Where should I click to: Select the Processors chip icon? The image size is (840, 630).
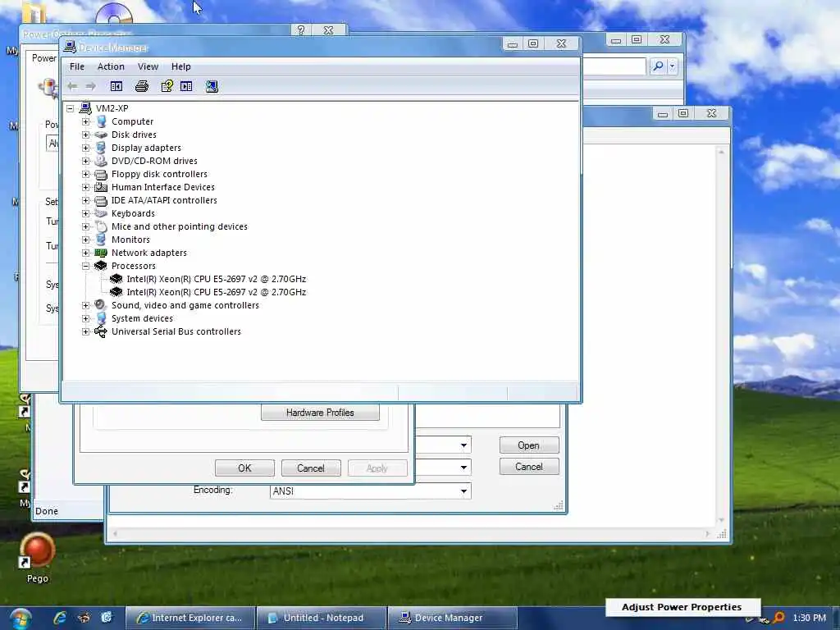click(101, 266)
